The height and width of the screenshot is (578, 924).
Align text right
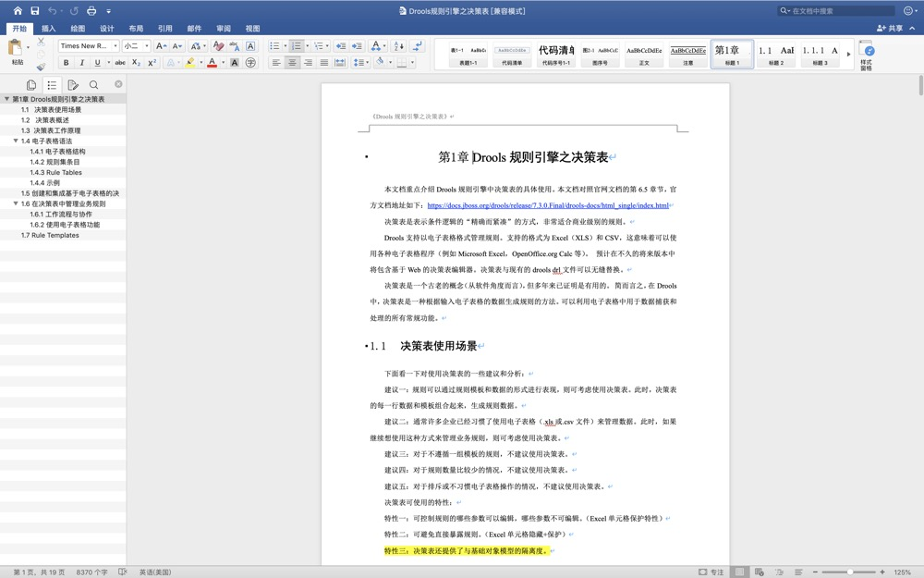[x=308, y=63]
